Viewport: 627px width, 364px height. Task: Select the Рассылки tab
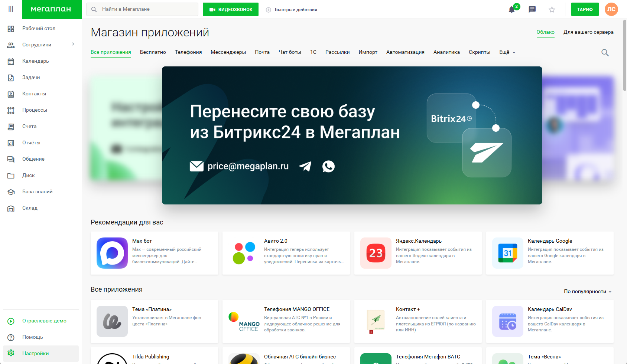point(337,52)
